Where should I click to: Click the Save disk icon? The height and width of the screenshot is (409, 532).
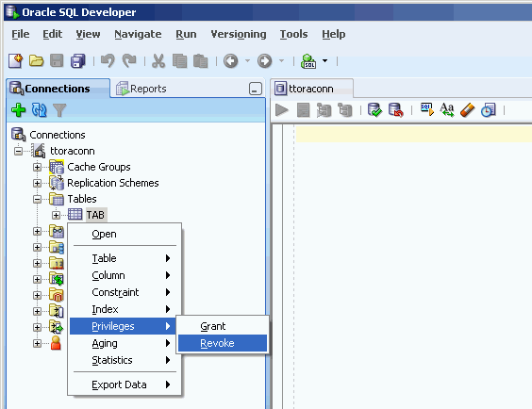[57, 61]
